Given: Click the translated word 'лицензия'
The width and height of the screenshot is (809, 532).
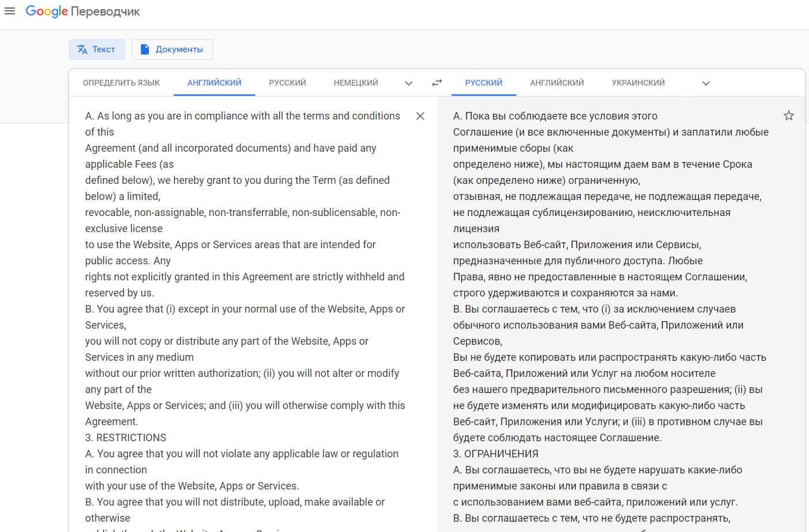Looking at the screenshot, I should (x=476, y=229).
